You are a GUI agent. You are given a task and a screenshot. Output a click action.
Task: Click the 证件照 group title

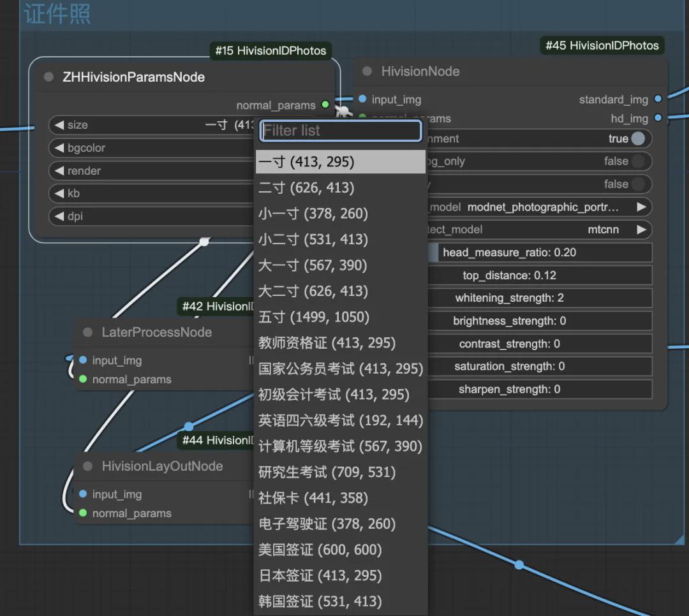57,13
